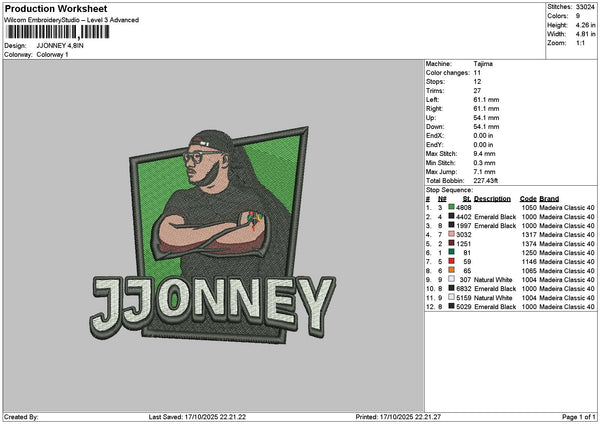Click the Width value '4.81 in'
The image size is (600, 424).
pos(585,34)
